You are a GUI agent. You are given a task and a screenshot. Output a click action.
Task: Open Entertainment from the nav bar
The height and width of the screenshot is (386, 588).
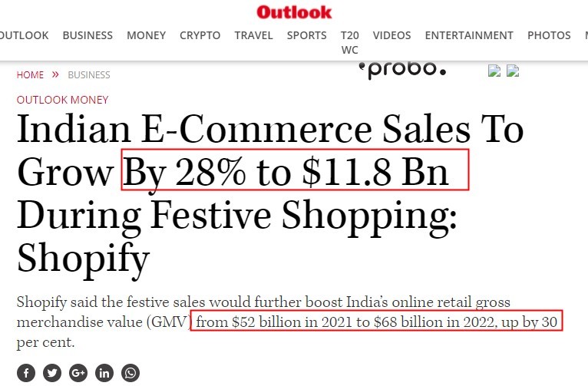coord(469,35)
